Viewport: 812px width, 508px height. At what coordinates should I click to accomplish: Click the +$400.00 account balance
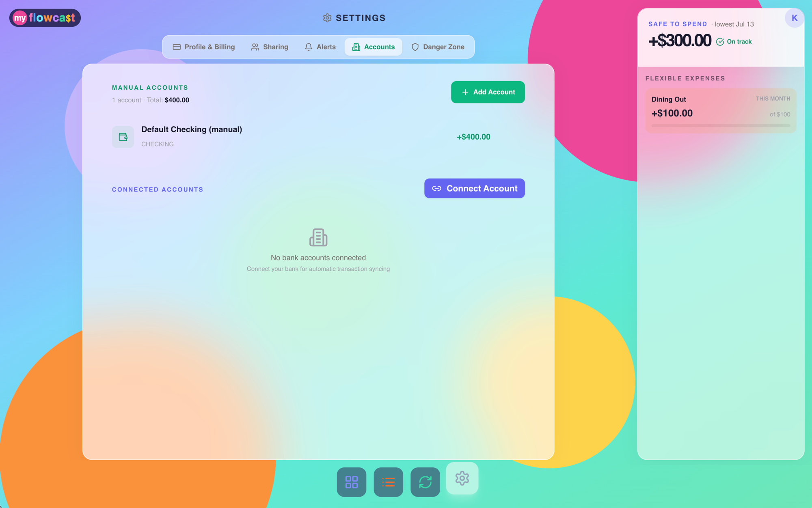pos(473,137)
